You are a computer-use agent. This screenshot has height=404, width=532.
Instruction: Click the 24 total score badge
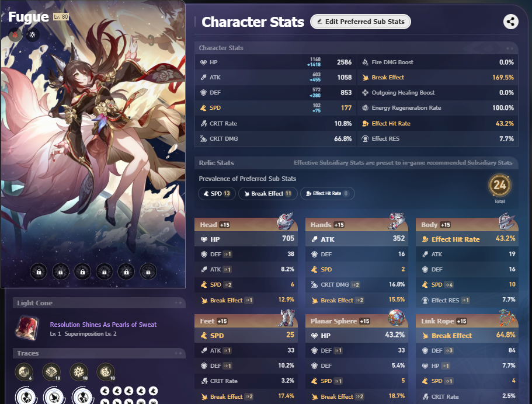tap(499, 185)
